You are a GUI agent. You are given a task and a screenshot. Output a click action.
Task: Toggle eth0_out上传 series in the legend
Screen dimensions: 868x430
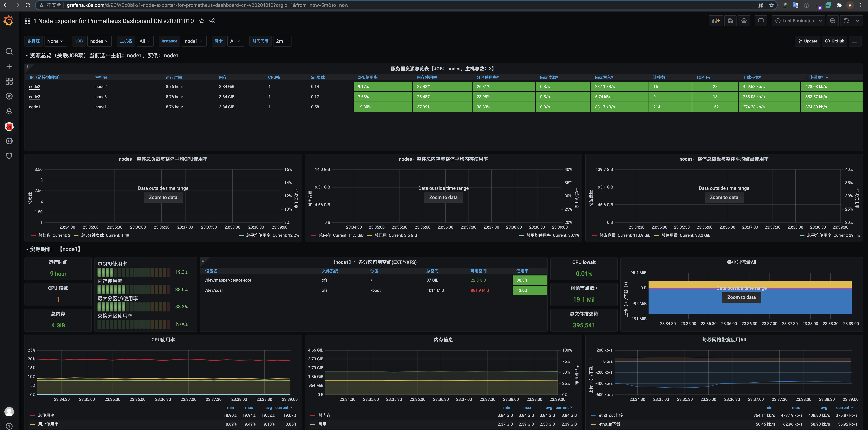610,415
